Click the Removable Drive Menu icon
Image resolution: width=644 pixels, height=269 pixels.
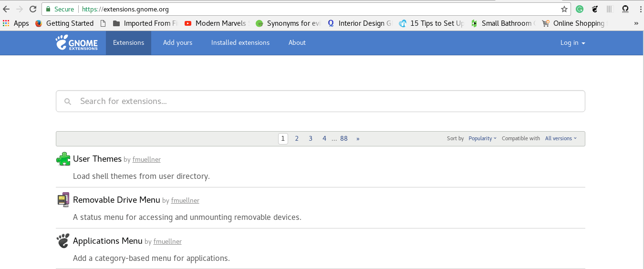63,200
